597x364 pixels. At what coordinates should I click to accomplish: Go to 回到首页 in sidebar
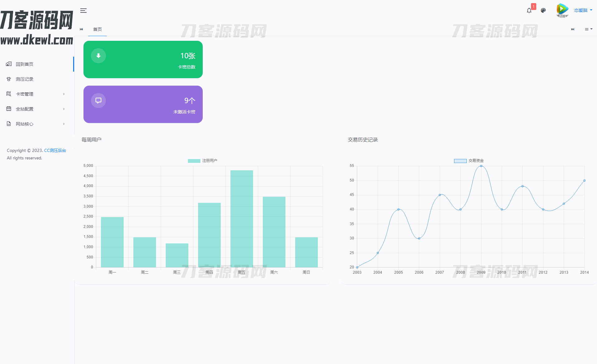(x=25, y=64)
